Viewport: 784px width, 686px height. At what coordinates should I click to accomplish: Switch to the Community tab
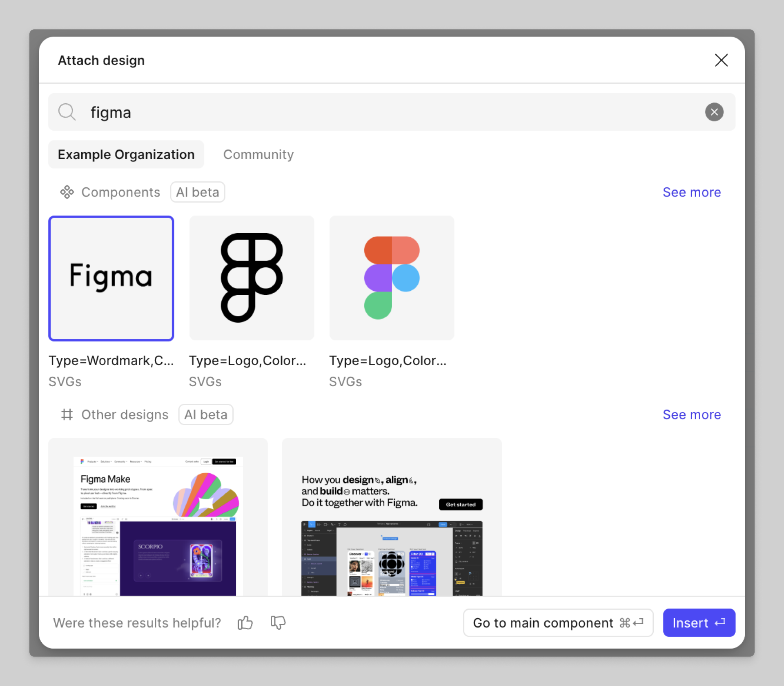[x=258, y=154]
